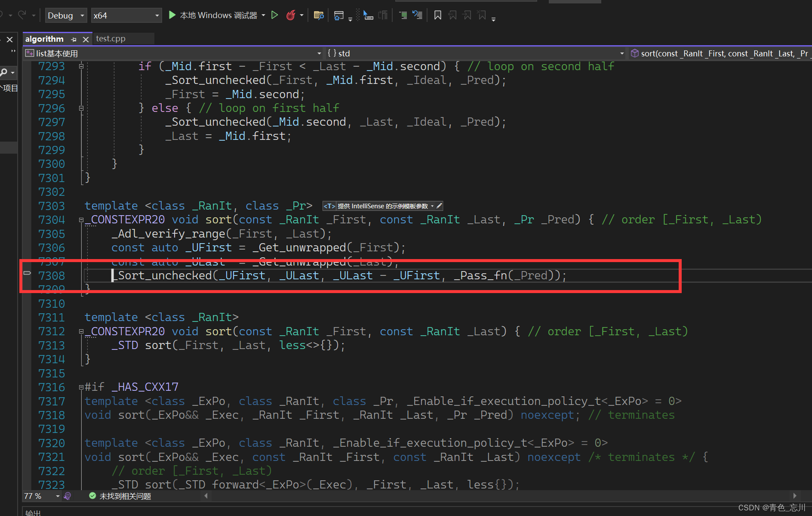Click _Enable_if_execution_policy_t on line 7317
Image resolution: width=812 pixels, height=516 pixels.
(x=504, y=401)
